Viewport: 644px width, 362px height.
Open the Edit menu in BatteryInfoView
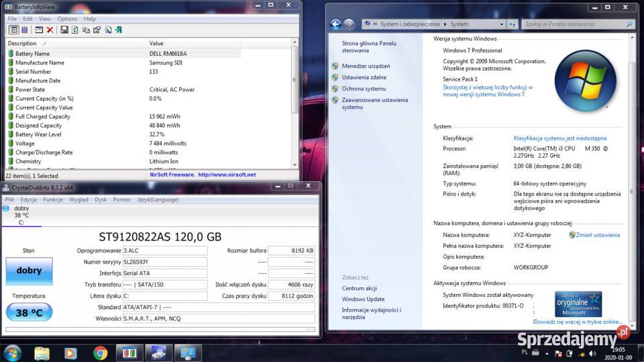pos(28,19)
